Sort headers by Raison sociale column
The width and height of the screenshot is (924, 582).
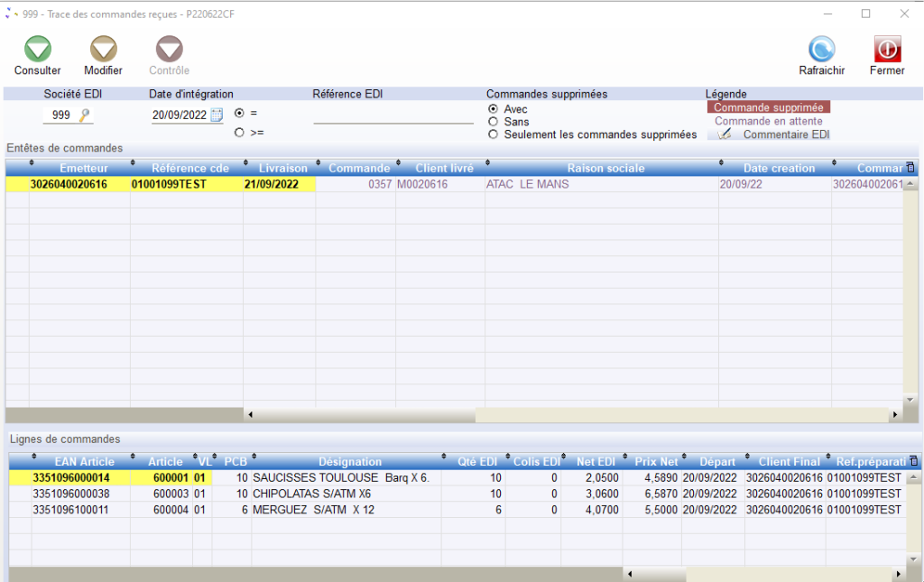[605, 169]
